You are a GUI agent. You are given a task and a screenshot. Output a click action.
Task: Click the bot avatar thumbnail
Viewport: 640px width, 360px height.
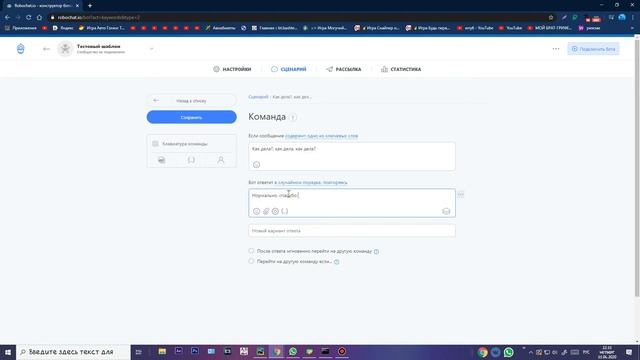(x=65, y=49)
